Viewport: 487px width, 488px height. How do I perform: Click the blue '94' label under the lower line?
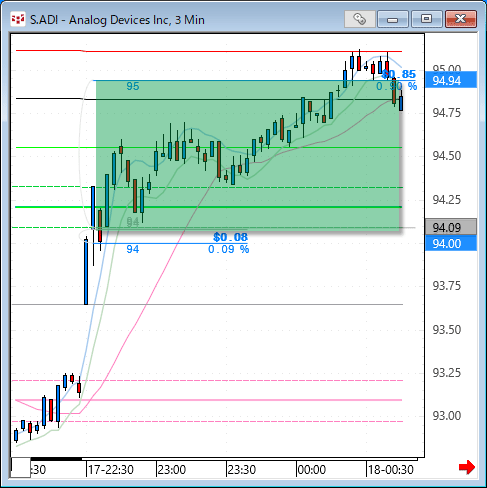pos(132,249)
